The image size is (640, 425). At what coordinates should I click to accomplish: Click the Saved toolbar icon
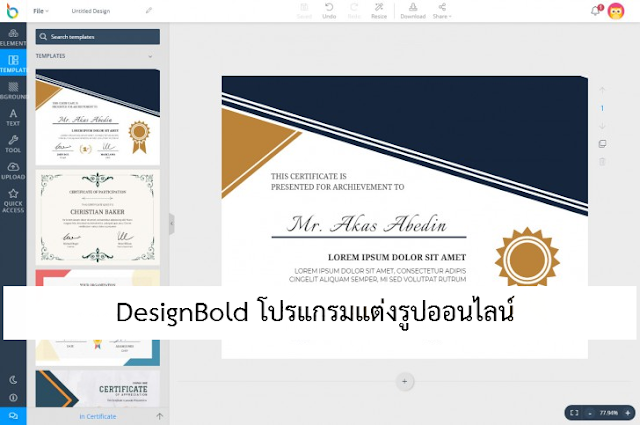[x=304, y=11]
